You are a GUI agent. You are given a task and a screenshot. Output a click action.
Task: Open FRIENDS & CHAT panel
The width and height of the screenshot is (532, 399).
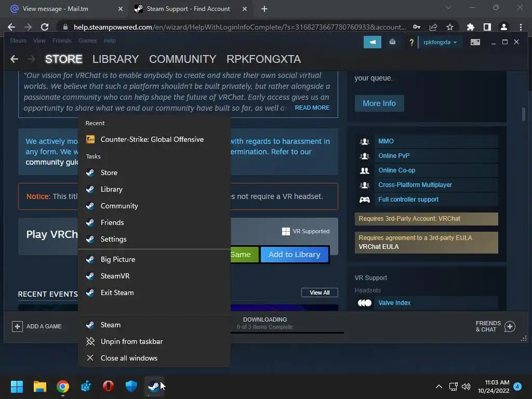495,326
